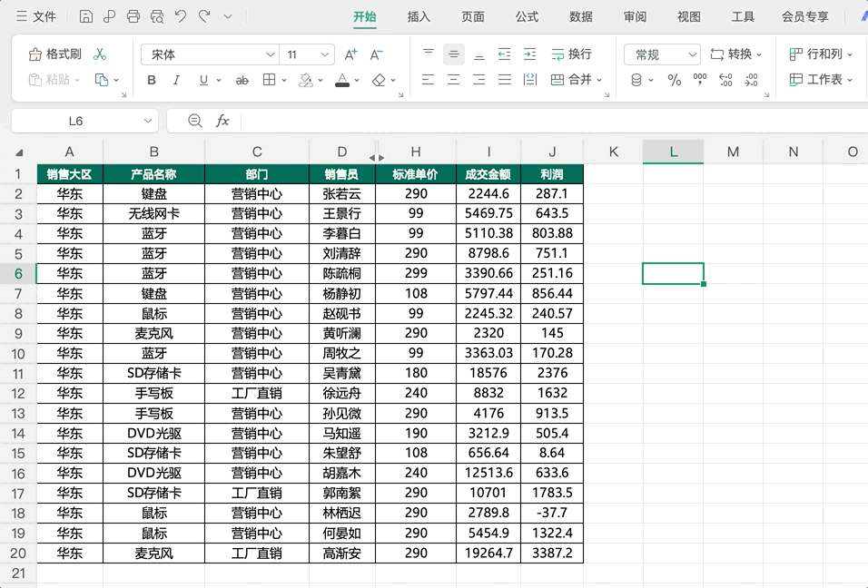Click the fx insert function icon

click(x=222, y=121)
